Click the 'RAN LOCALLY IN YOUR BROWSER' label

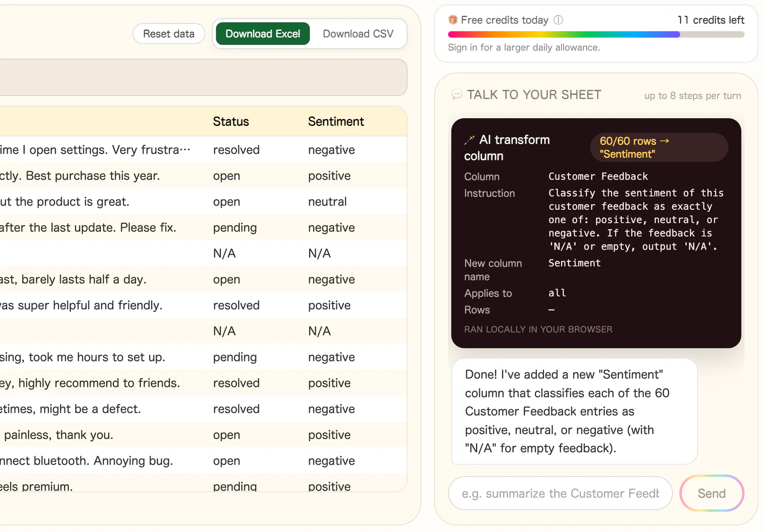click(x=538, y=329)
